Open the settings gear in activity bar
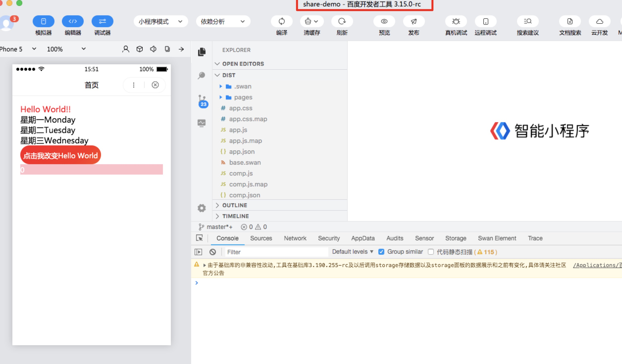 [202, 208]
